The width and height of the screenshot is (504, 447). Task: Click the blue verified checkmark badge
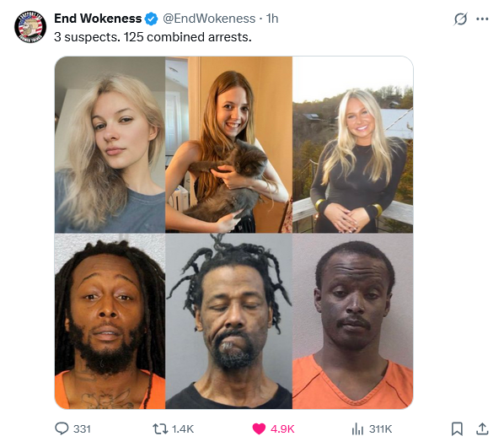pos(151,19)
